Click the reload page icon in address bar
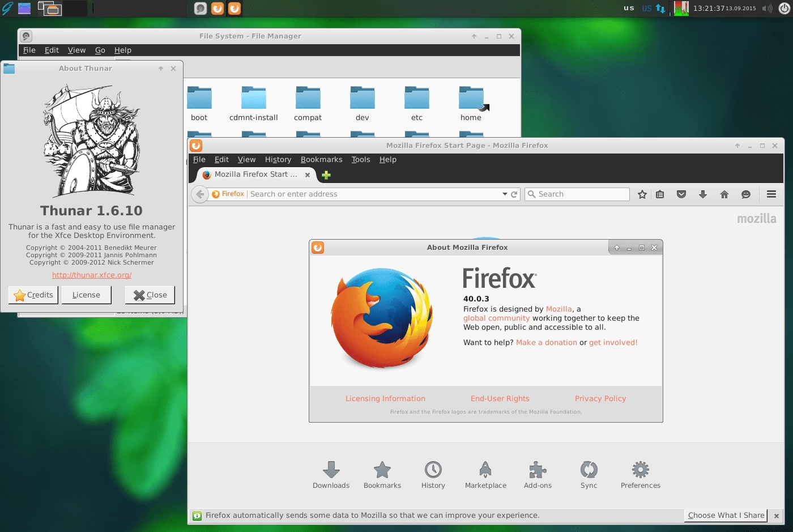The height and width of the screenshot is (532, 793). click(514, 194)
